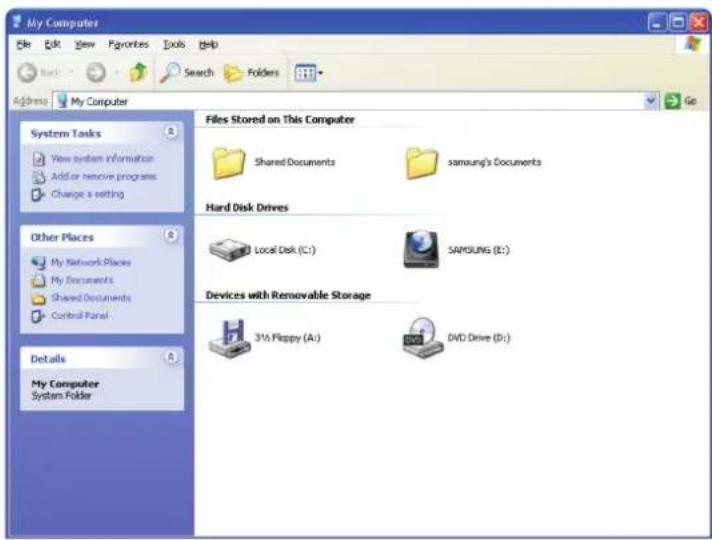The height and width of the screenshot is (540, 712).
Task: Select the Local Disk (C:) drive icon
Action: point(229,250)
